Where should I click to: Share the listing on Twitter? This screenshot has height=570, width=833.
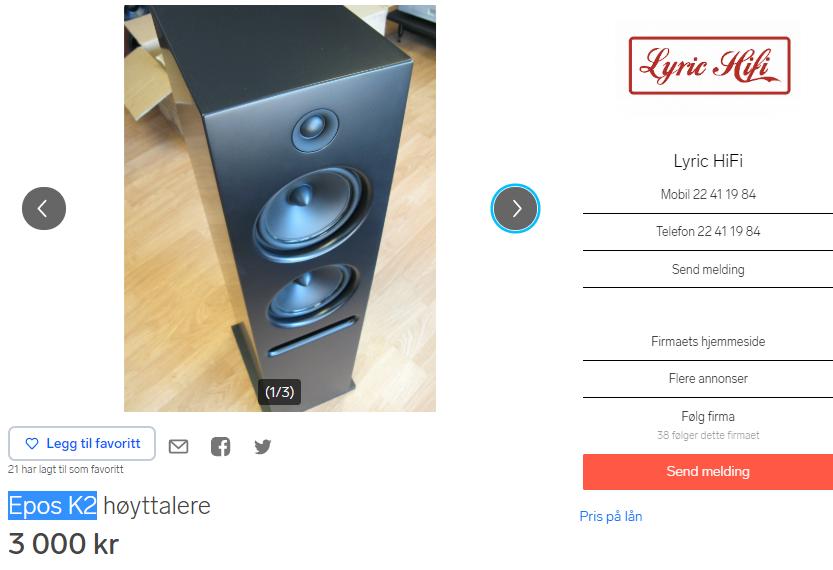(262, 447)
